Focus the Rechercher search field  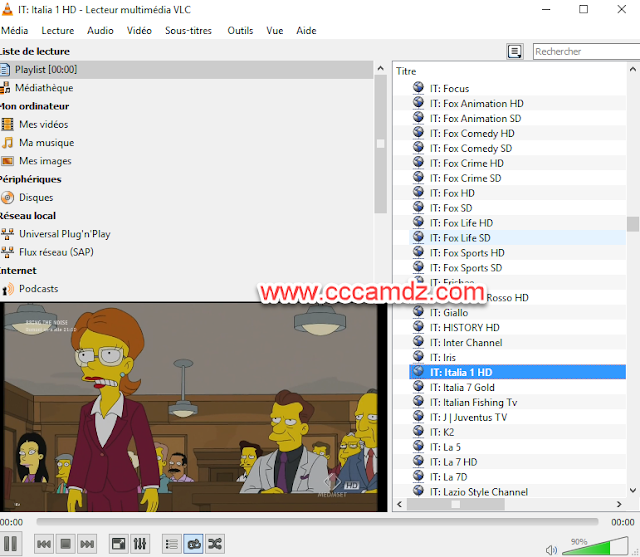586,51
